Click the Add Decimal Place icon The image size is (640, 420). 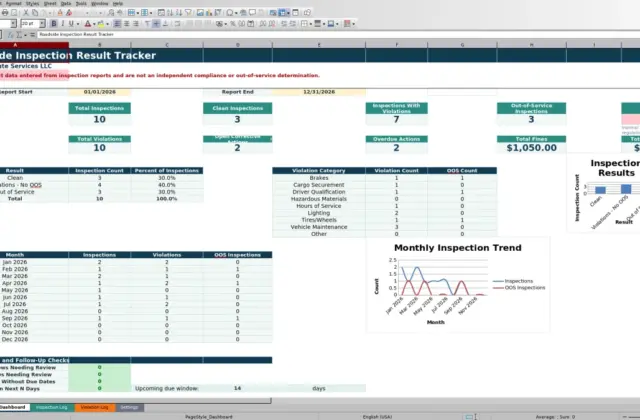point(263,24)
